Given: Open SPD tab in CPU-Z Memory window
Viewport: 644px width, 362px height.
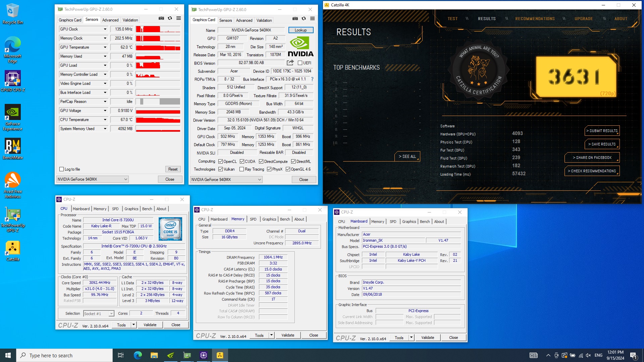Looking at the screenshot, I should coord(253,219).
